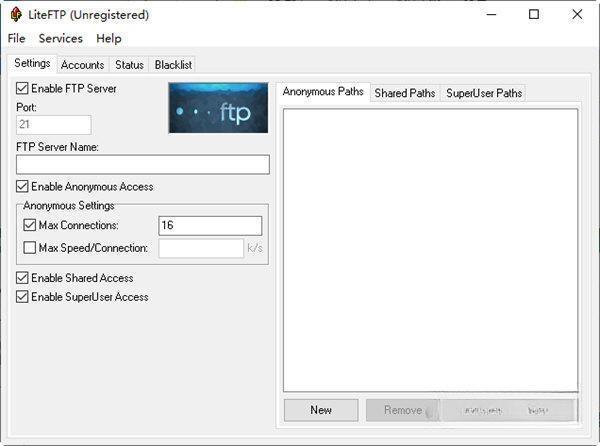
Task: Switch to the Status tab
Action: coord(129,65)
